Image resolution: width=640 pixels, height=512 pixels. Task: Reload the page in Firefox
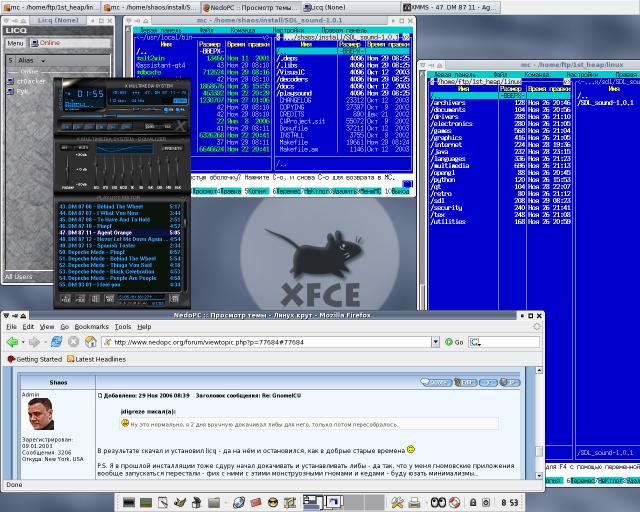click(x=56, y=342)
